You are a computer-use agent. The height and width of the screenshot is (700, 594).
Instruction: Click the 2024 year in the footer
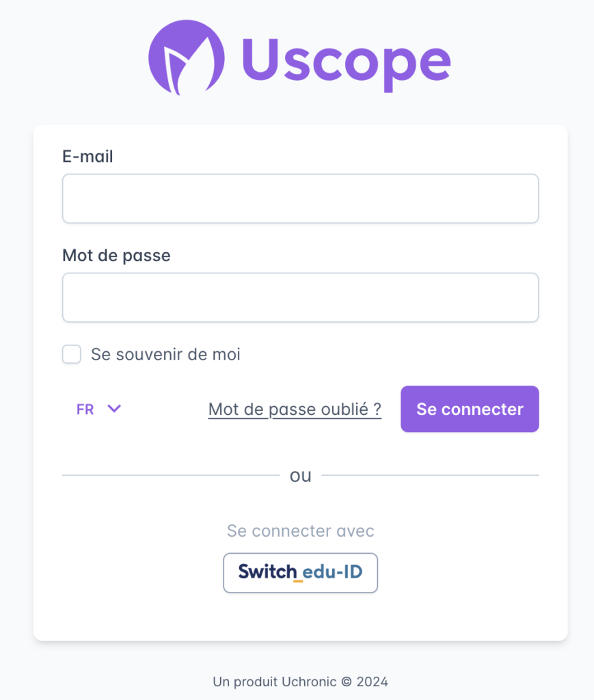pyautogui.click(x=372, y=682)
